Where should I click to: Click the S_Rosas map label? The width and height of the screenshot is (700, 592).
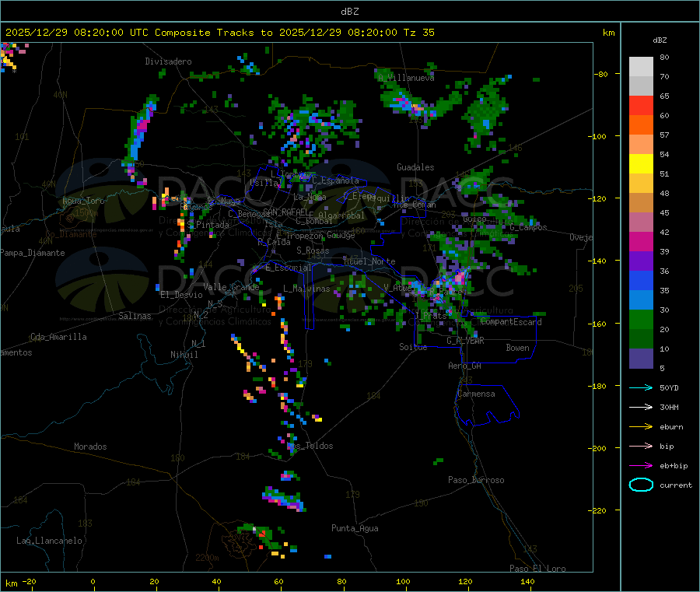click(x=313, y=250)
